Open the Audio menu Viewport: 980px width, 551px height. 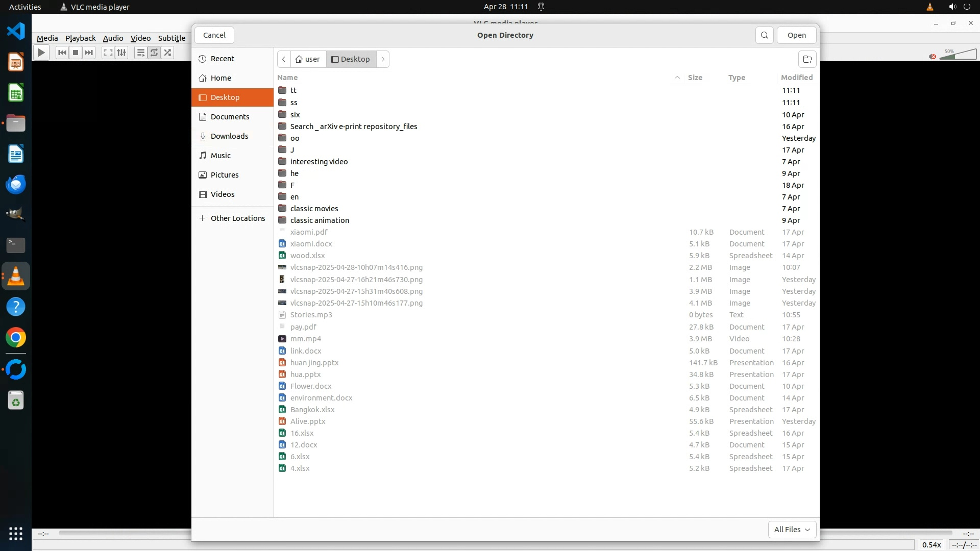113,38
